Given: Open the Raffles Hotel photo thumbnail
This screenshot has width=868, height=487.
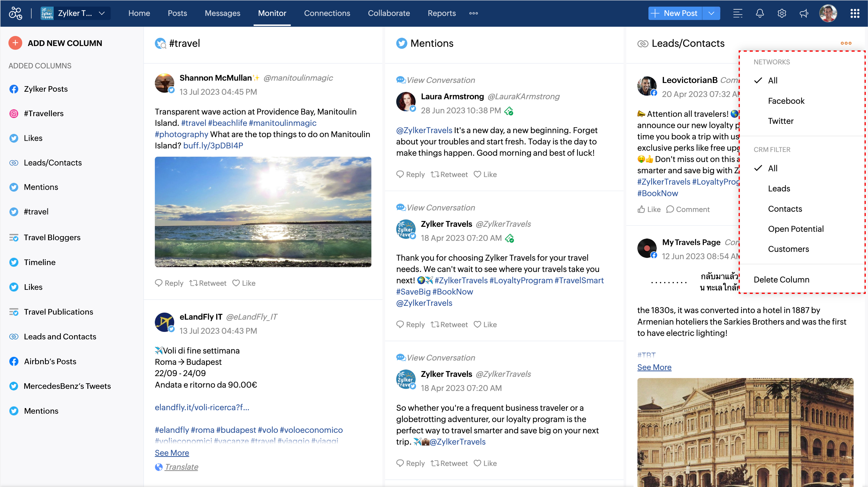Looking at the screenshot, I should click(x=745, y=432).
